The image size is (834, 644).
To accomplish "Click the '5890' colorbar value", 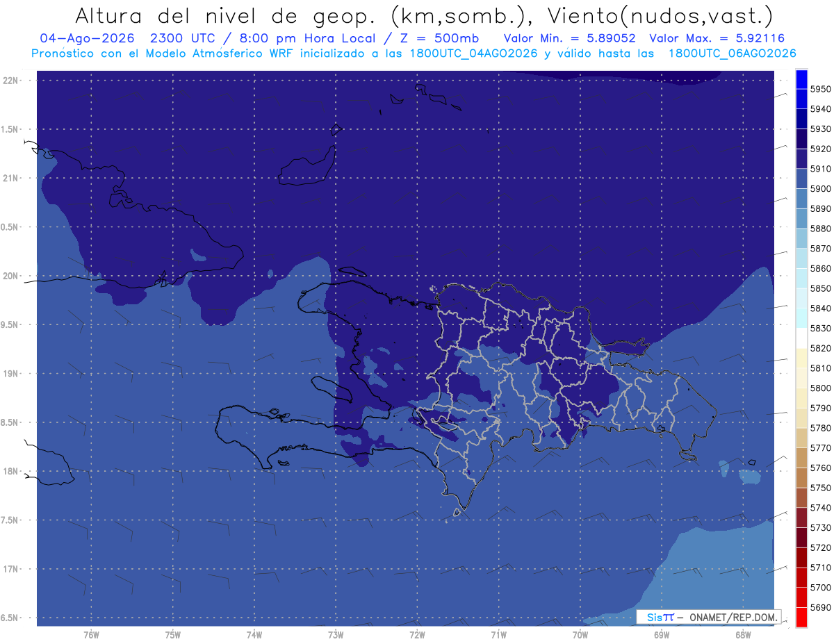I will (x=820, y=208).
